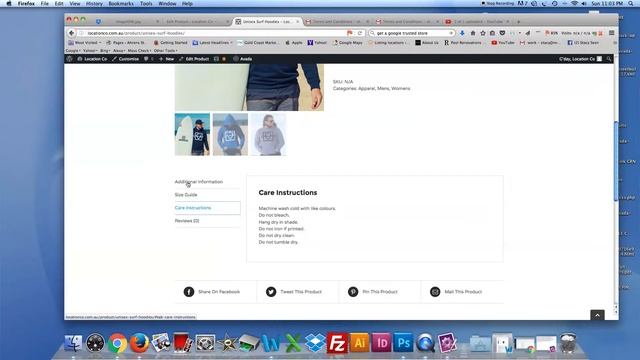This screenshot has height=360, width=640.
Task: Click the Pinterest pin icon
Action: point(353,292)
